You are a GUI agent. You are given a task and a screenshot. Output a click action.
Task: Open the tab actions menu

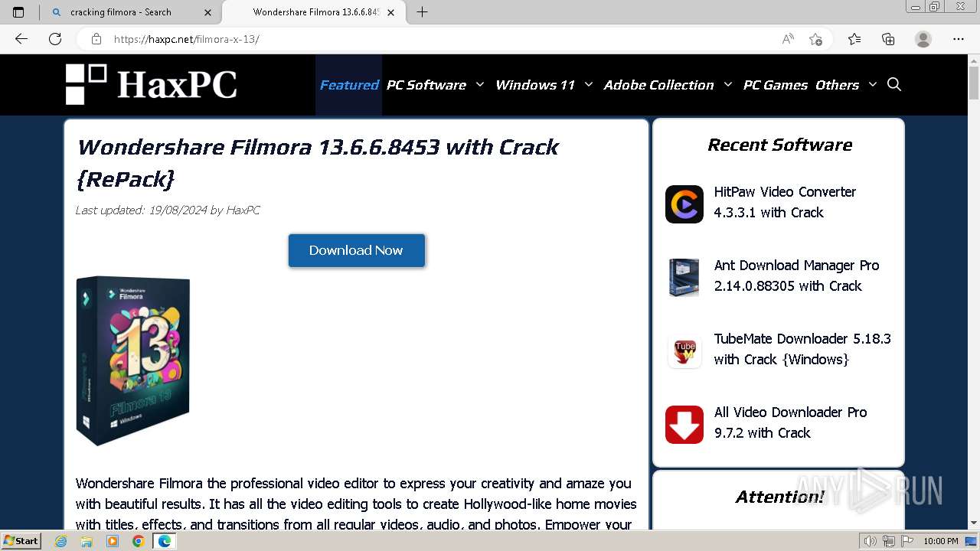tap(18, 12)
